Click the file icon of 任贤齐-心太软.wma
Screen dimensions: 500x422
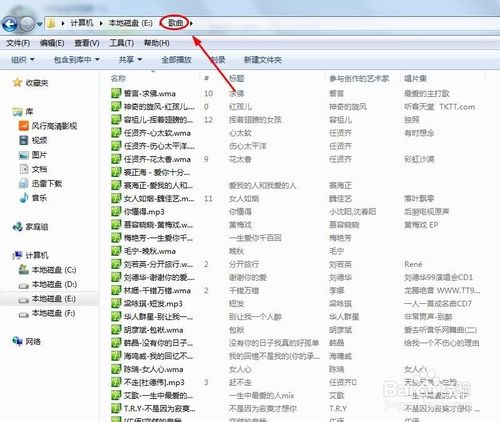point(116,133)
